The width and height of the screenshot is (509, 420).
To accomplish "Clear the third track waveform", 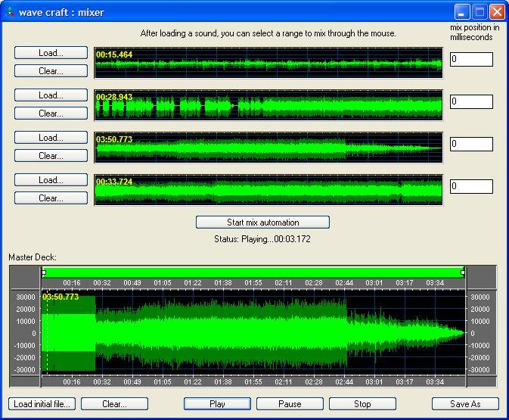I will tap(50, 156).
